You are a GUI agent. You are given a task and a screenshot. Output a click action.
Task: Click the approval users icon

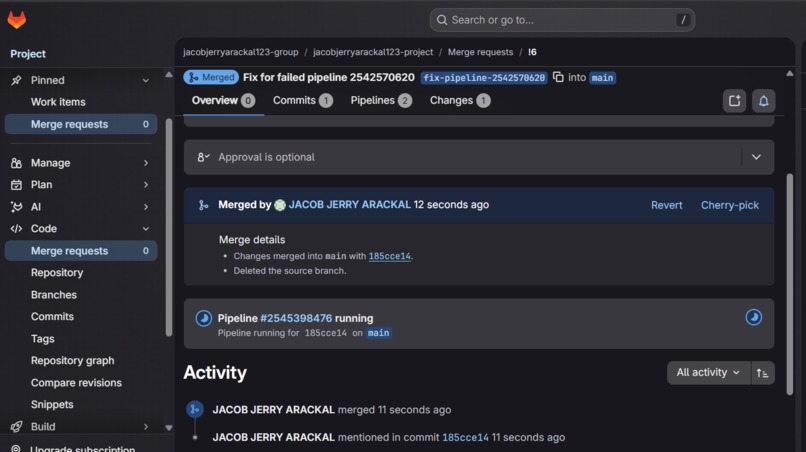coord(203,157)
